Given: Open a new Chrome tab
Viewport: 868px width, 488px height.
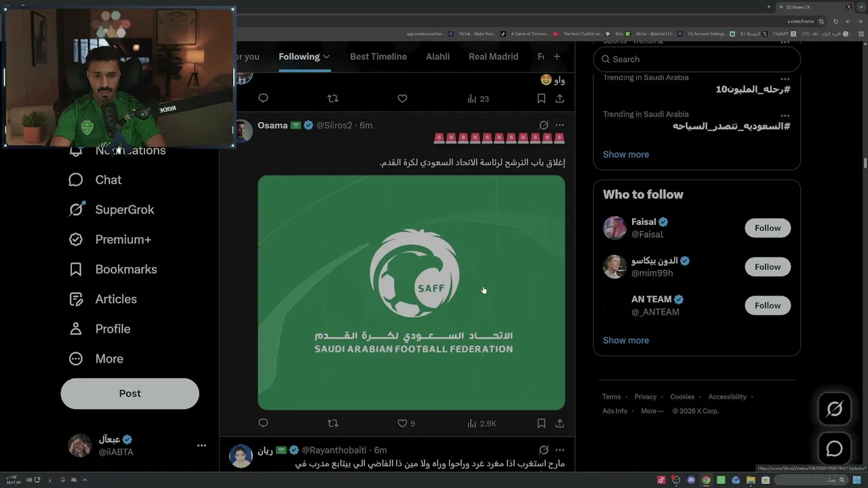Looking at the screenshot, I should point(769,7).
